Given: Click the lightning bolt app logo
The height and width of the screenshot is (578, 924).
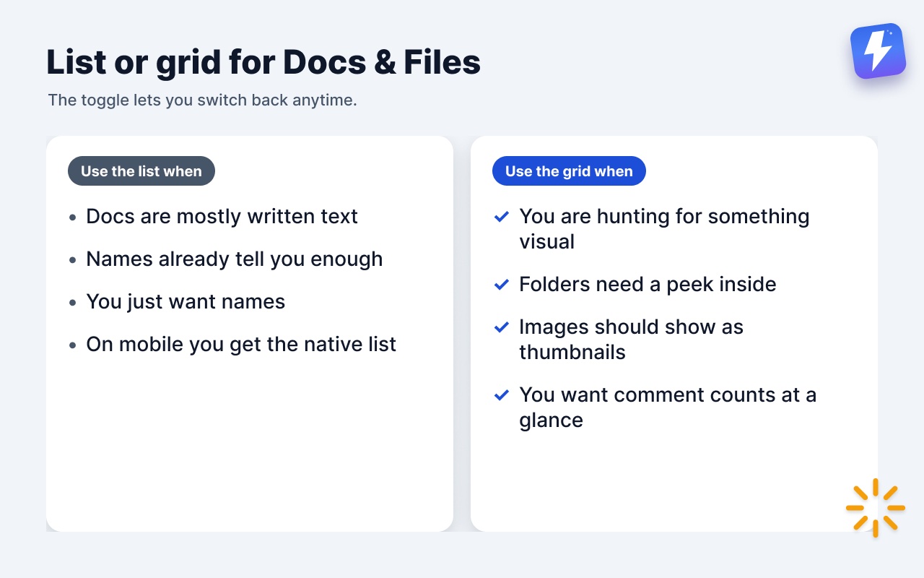Looking at the screenshot, I should (877, 51).
